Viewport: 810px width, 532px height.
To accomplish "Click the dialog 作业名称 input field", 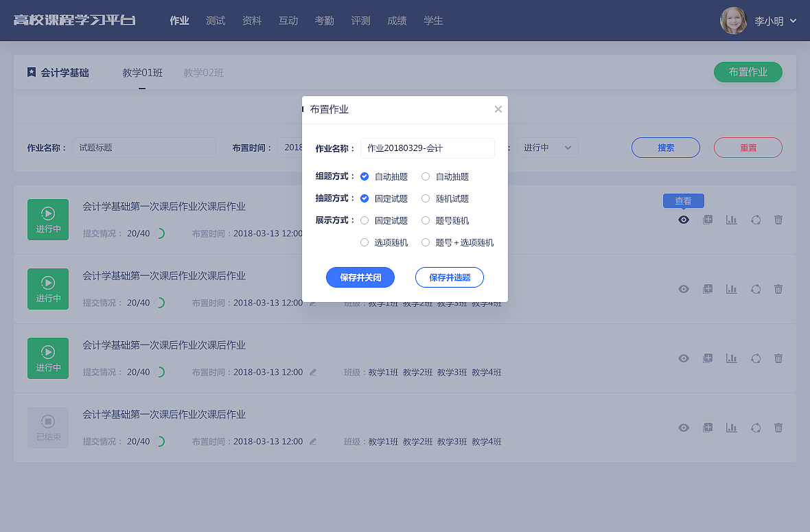I will tap(427, 148).
